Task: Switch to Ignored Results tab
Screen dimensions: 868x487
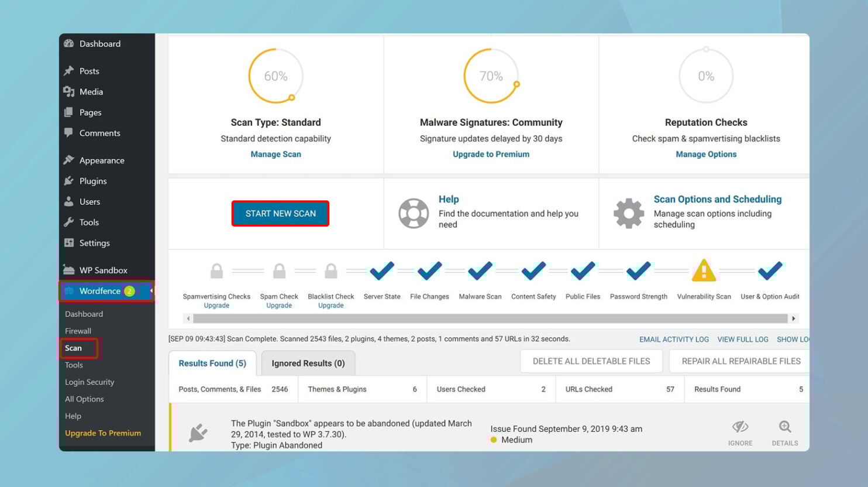Action: (x=308, y=363)
